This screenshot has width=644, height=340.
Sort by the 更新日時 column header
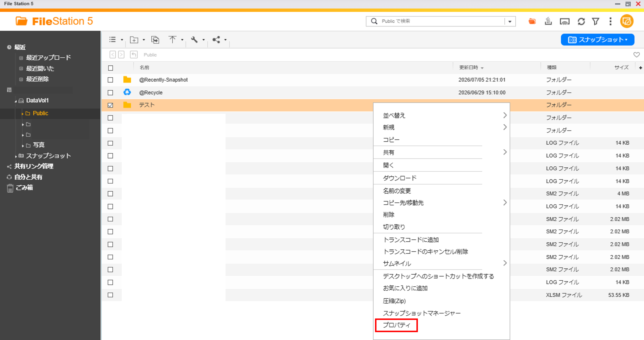tap(468, 67)
